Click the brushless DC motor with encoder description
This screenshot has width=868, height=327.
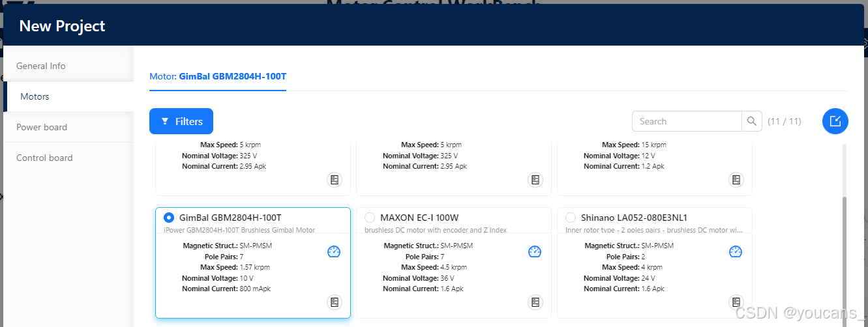tap(436, 230)
